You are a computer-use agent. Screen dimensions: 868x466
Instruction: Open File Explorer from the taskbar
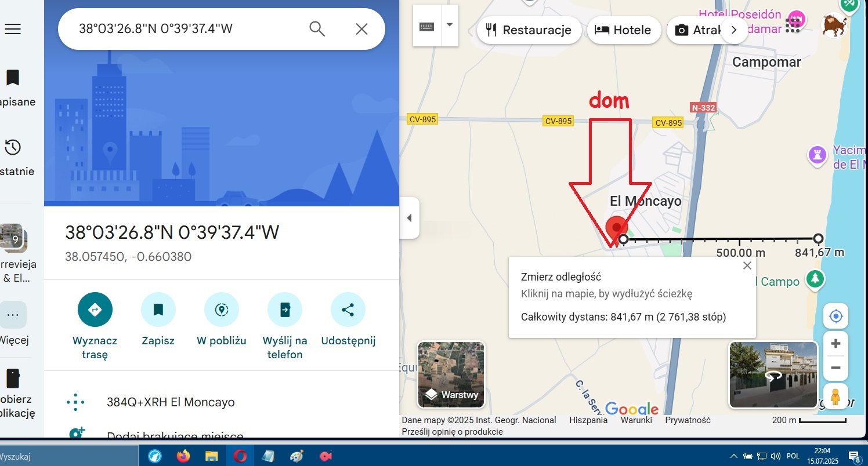pyautogui.click(x=211, y=456)
